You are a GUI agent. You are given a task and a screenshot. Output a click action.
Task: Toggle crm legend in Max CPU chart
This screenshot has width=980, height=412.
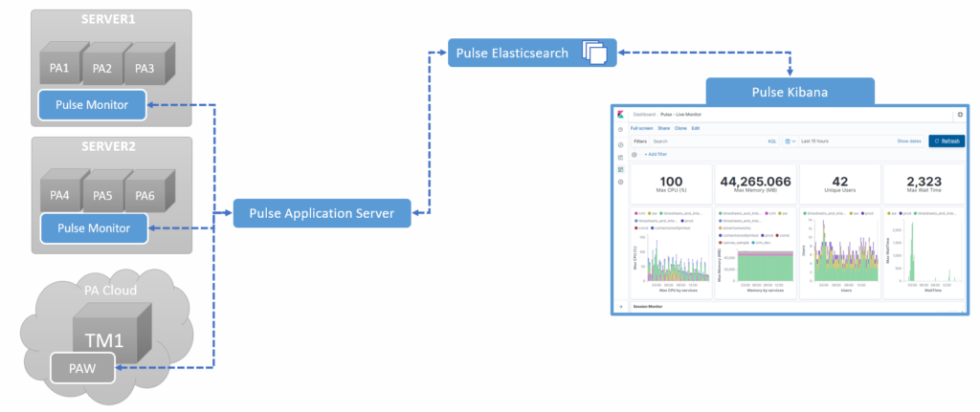coord(640,213)
